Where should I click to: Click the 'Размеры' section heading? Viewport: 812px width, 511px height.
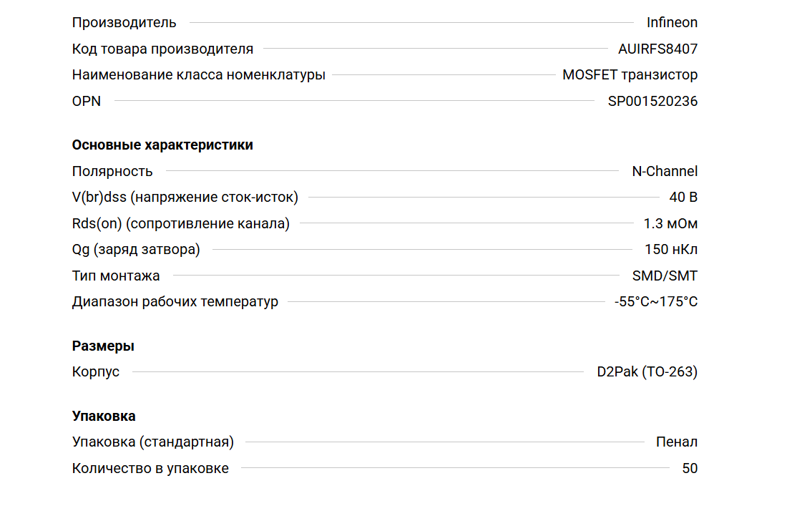103,346
